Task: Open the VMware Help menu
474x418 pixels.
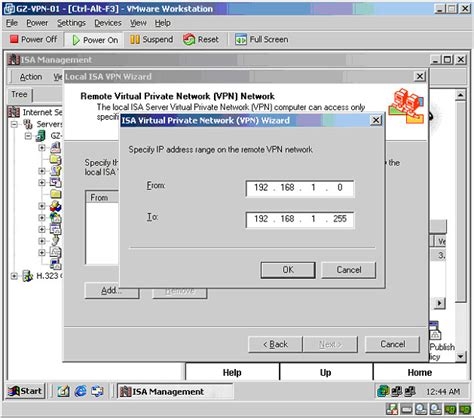Action: (163, 23)
